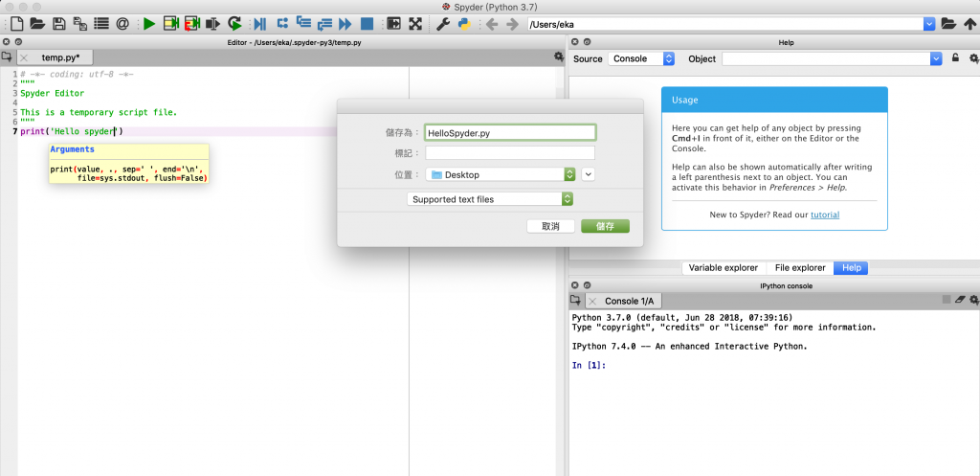Click the forward arrow in the toolbar
The image size is (980, 476).
(x=513, y=24)
